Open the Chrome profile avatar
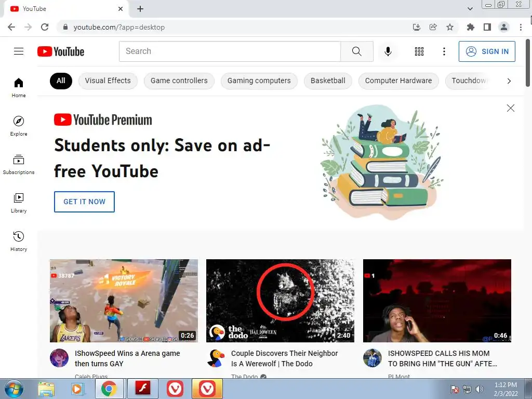 504,27
